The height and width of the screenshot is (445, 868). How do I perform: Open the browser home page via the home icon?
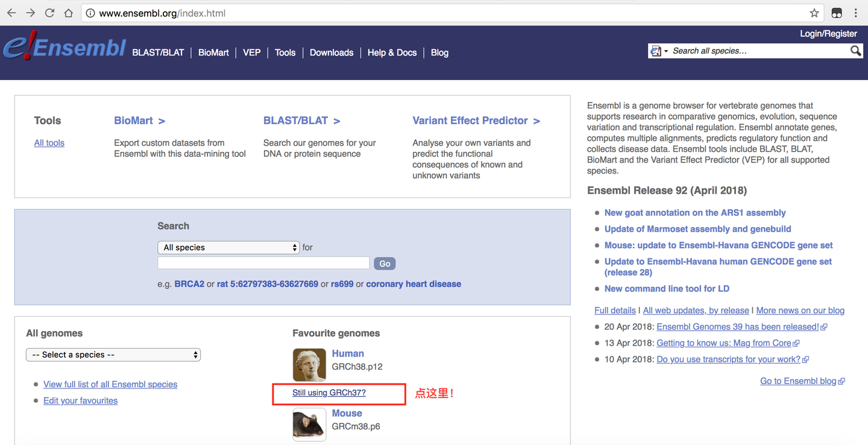pos(68,13)
